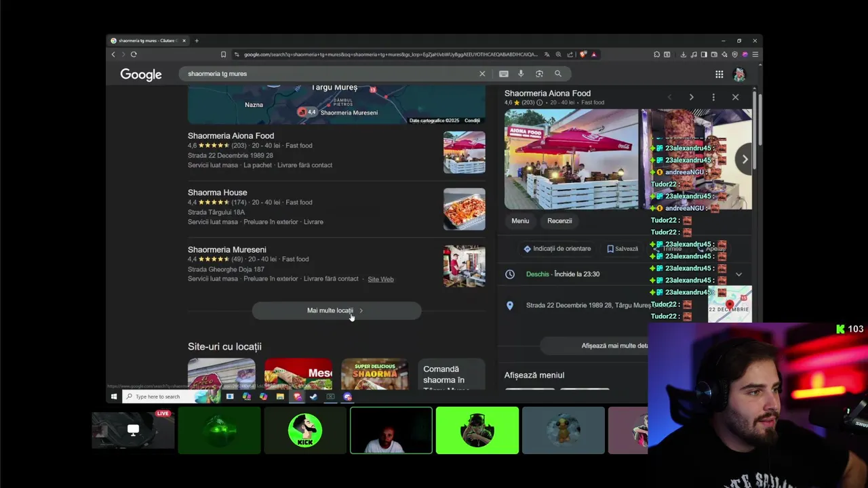Switch to the Recenzii tab
This screenshot has width=868, height=488.
[x=559, y=221]
